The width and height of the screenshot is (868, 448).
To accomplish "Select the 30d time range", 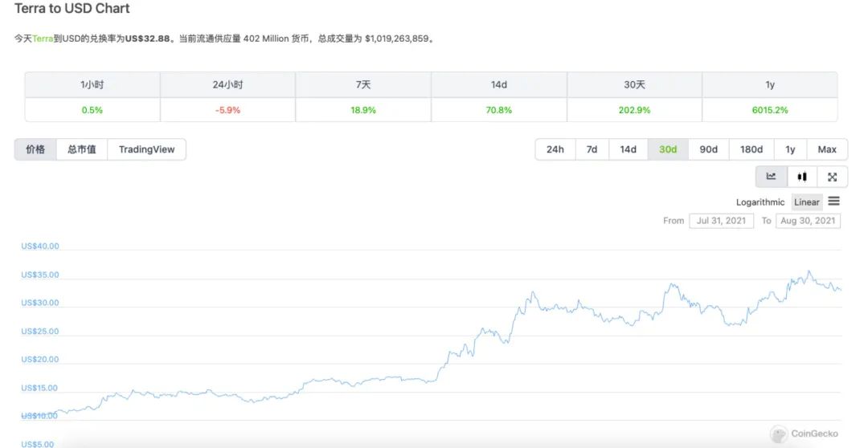I will pyautogui.click(x=668, y=149).
